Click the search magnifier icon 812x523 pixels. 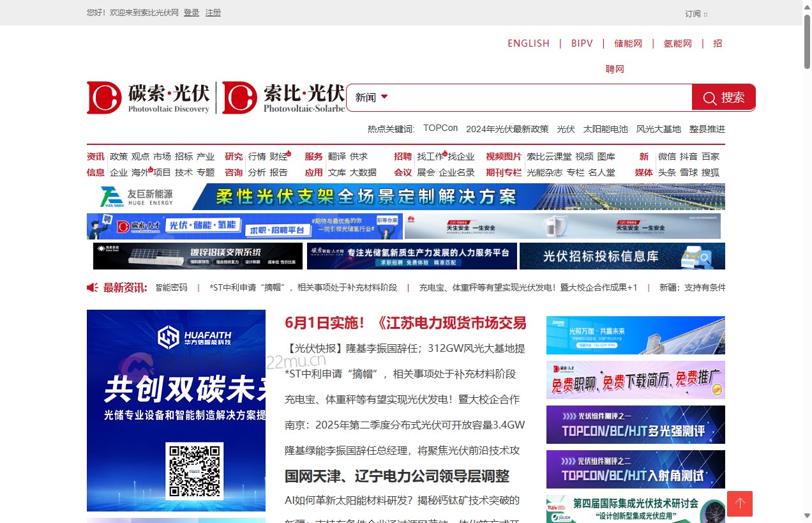pos(709,98)
